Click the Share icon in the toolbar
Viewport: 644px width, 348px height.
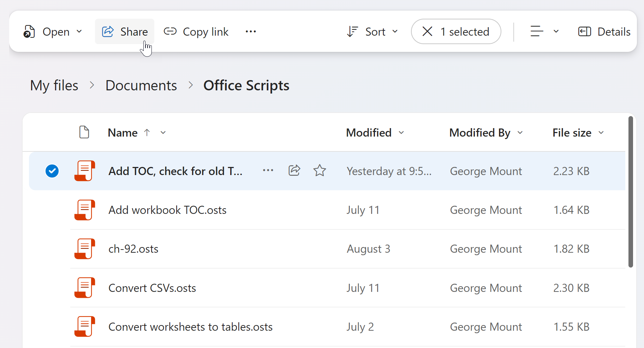[x=108, y=32]
